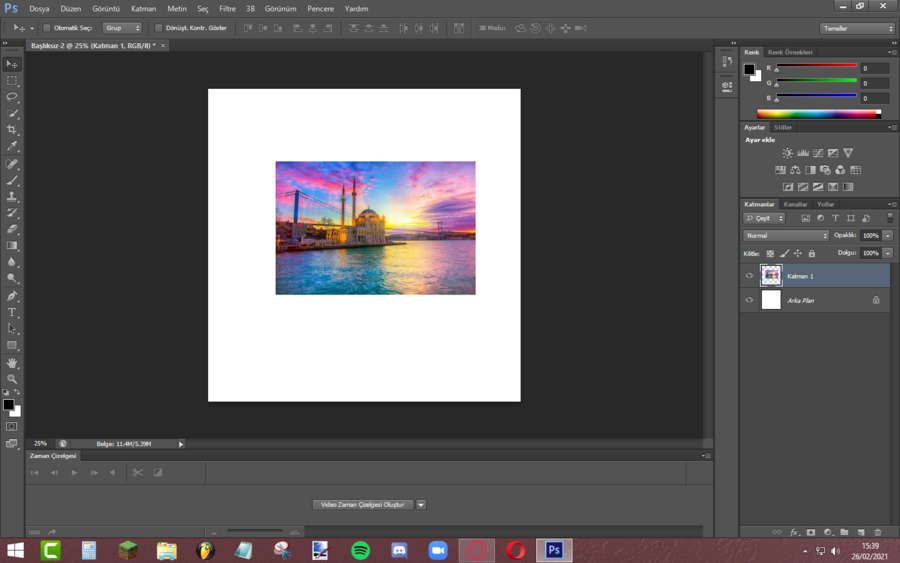Click the color spectrum ramp

coord(818,114)
